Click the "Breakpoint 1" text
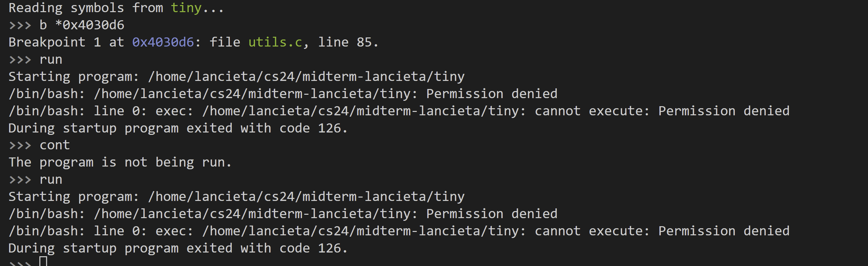 click(x=55, y=42)
